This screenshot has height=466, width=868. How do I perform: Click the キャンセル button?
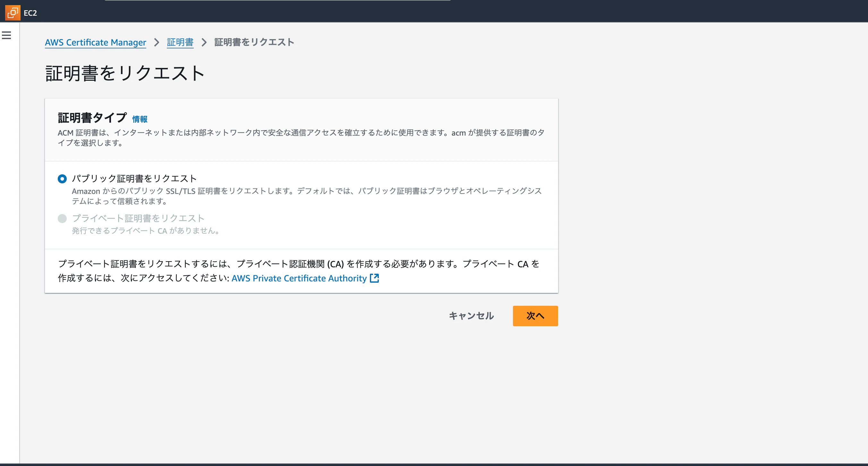pos(471,316)
